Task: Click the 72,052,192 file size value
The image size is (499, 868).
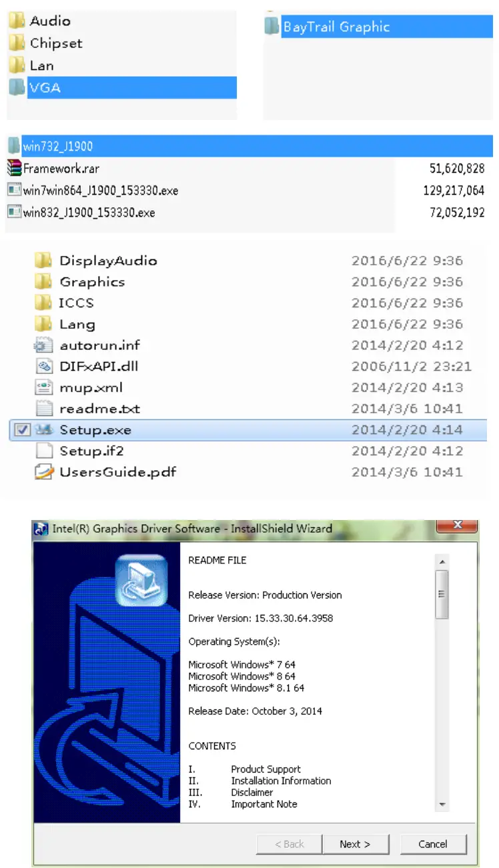Action: point(457,213)
